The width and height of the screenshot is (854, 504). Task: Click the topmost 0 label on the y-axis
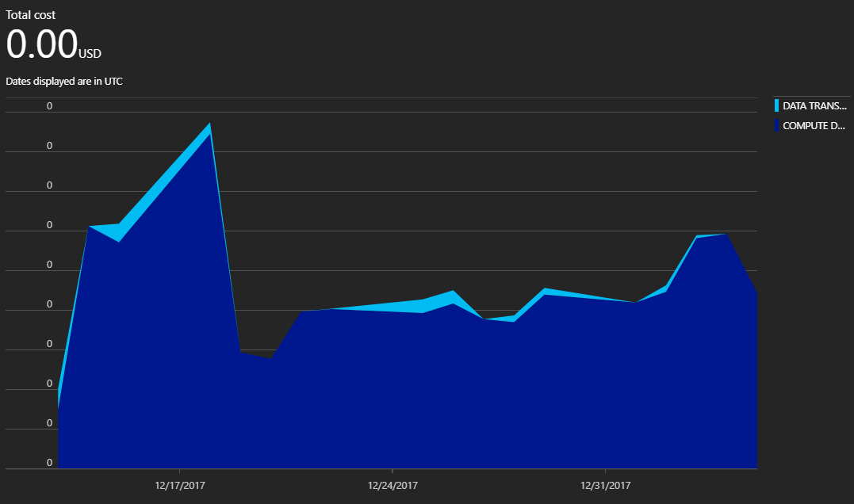[50, 105]
